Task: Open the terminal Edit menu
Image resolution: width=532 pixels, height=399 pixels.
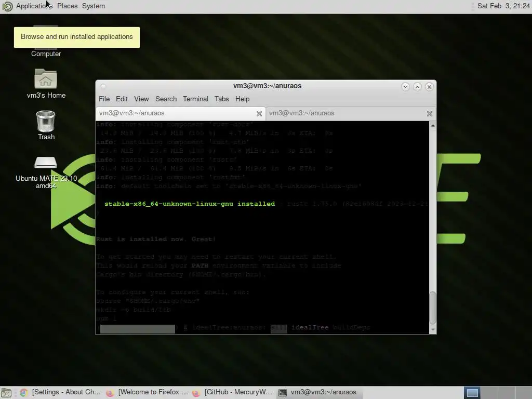Action: (122, 99)
